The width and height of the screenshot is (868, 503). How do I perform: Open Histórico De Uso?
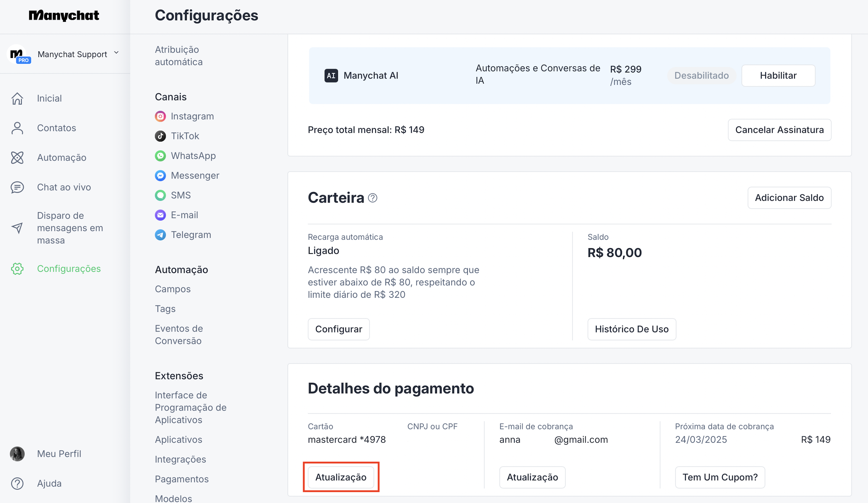pos(632,329)
